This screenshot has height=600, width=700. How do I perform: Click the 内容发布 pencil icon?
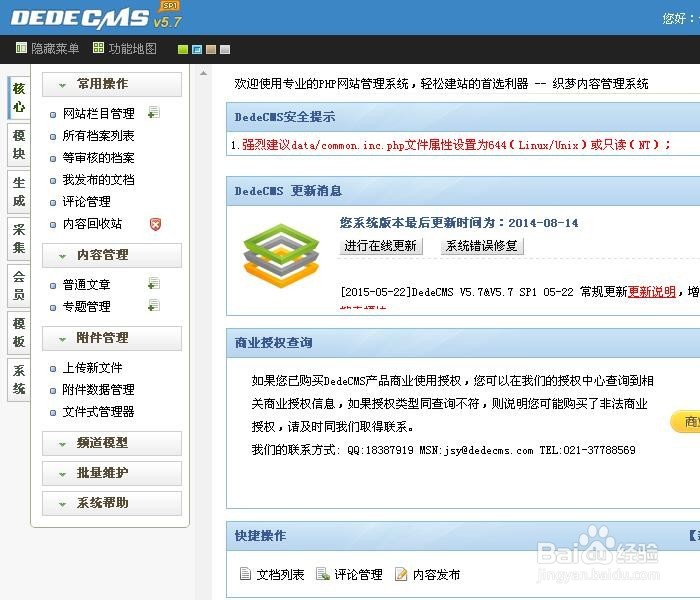click(x=401, y=574)
